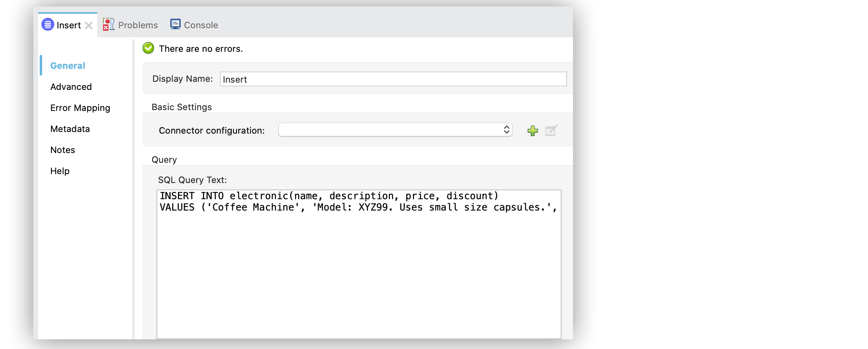Show the Metadata section

70,129
